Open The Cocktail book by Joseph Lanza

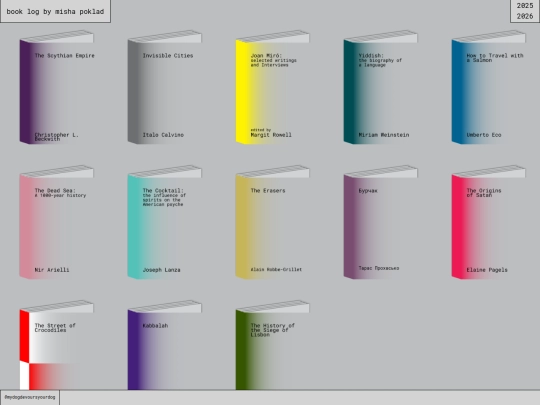click(165, 222)
